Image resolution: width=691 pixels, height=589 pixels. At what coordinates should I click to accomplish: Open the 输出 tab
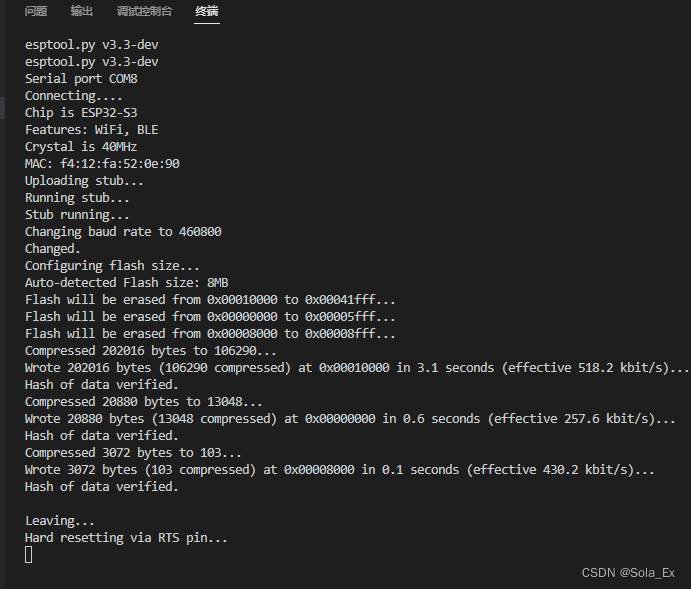point(82,12)
